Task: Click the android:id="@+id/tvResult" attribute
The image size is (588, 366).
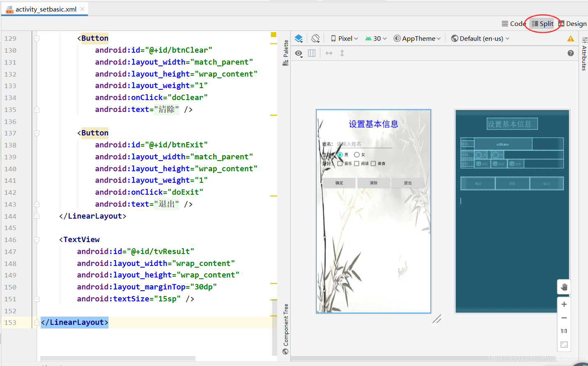Action: [135, 252]
